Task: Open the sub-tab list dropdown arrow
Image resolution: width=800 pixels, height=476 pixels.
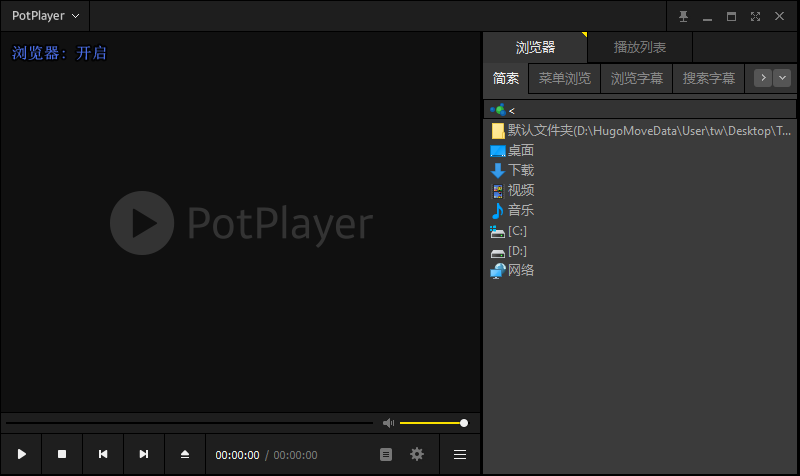Action: click(782, 78)
